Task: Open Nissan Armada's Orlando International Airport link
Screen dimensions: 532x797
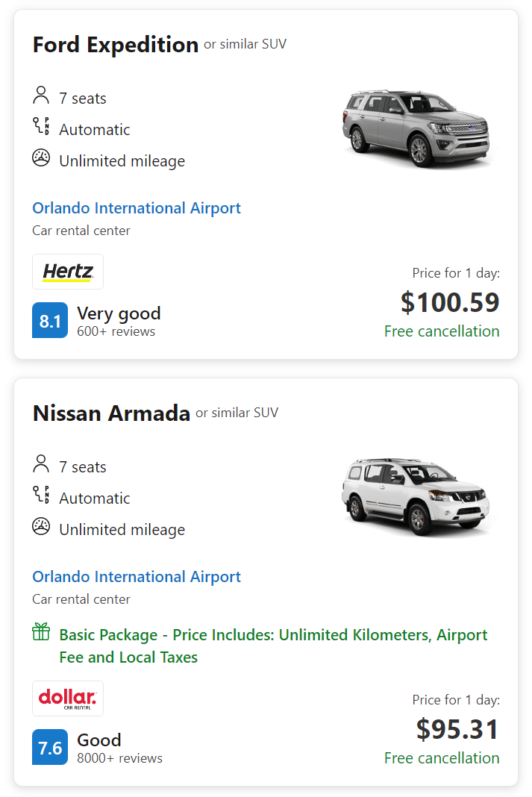Action: [x=137, y=577]
